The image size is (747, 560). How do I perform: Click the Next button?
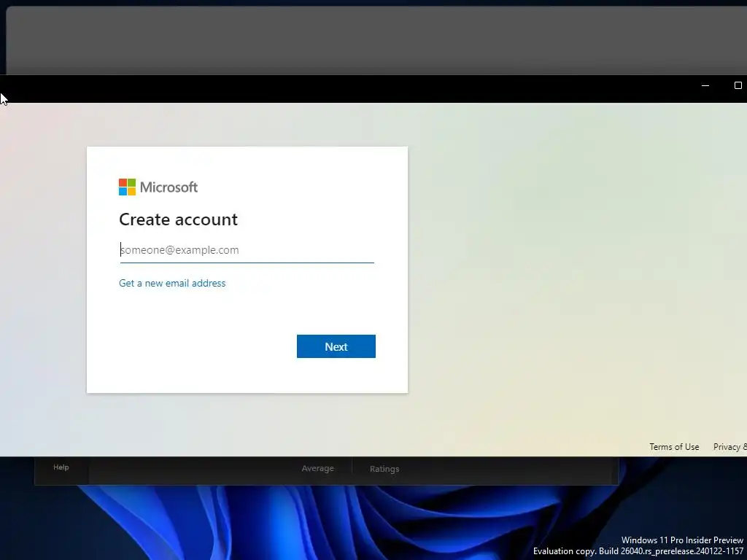[336, 346]
